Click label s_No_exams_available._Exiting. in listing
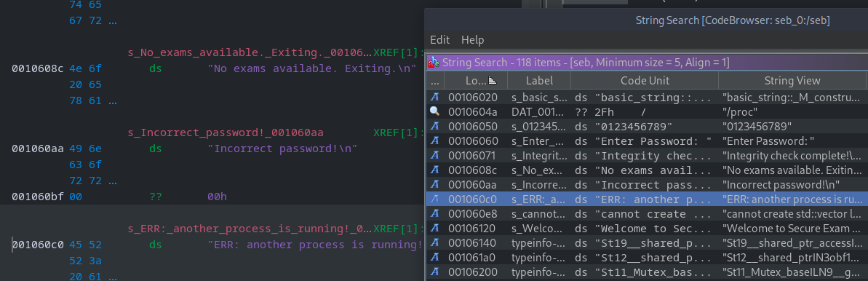This screenshot has width=868, height=281. 249,53
